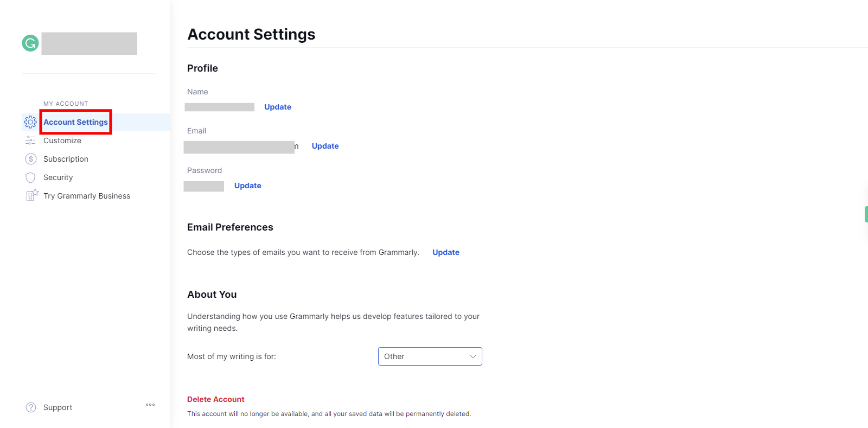Click the Profile section heading
868x428 pixels.
(x=202, y=68)
